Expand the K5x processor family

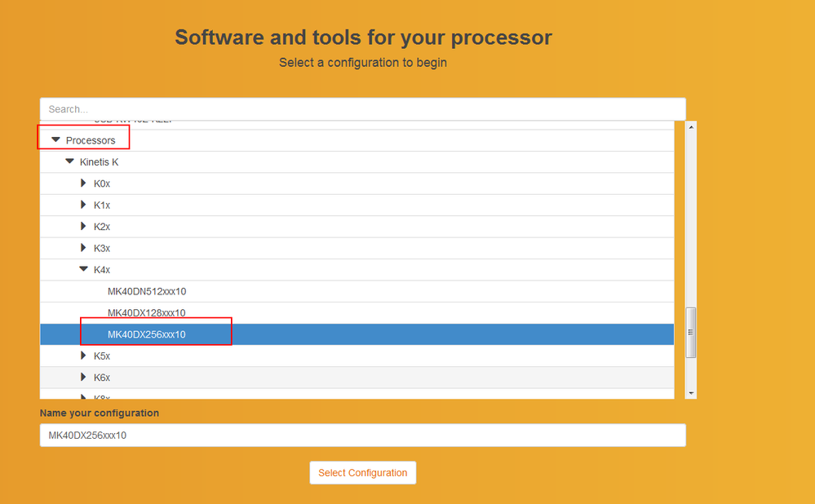click(83, 356)
